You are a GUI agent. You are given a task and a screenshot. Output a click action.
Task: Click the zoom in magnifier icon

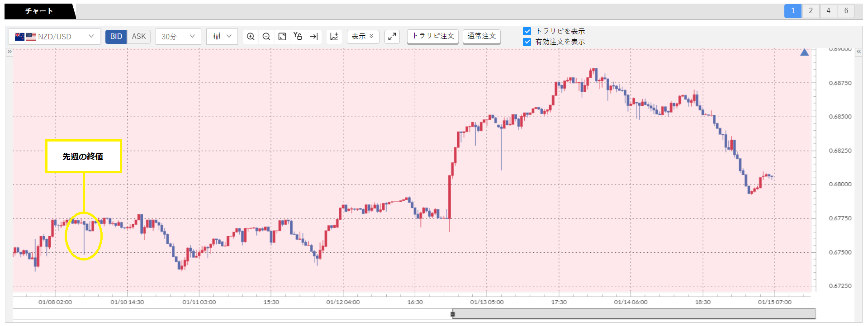tap(251, 37)
